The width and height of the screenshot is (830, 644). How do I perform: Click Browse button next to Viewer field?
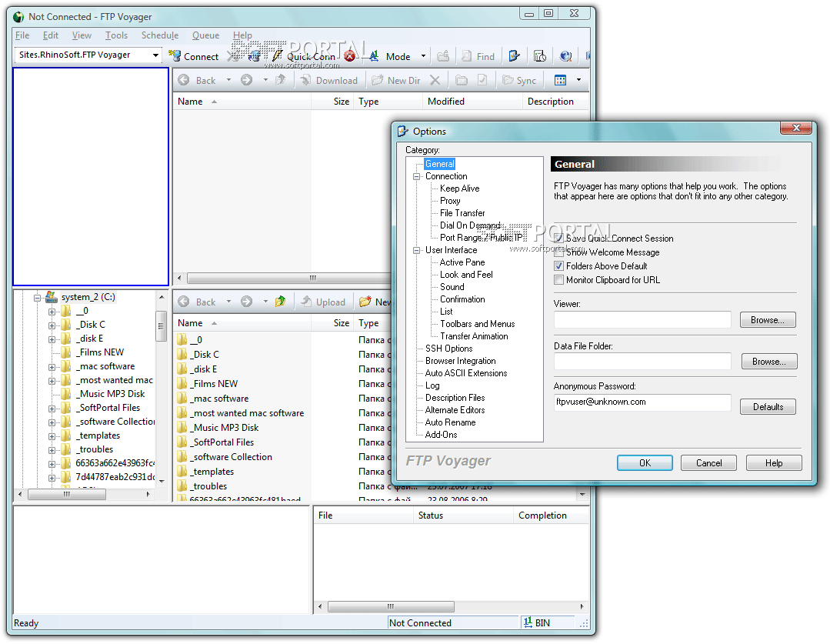[x=768, y=320]
